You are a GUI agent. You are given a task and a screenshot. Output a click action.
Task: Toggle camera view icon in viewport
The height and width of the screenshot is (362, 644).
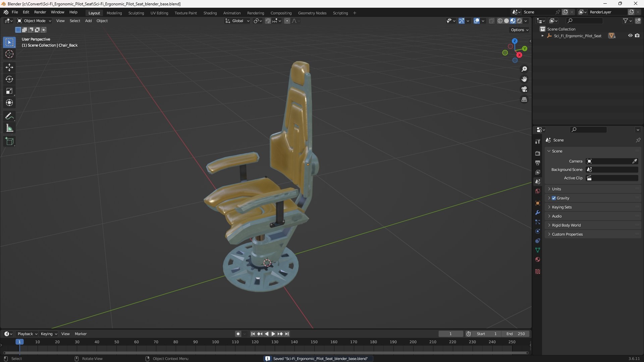(x=524, y=89)
